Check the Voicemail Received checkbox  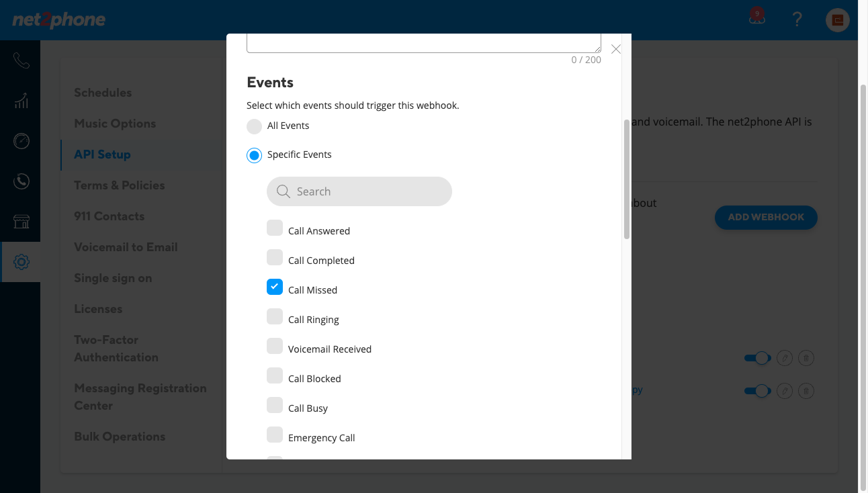(275, 346)
